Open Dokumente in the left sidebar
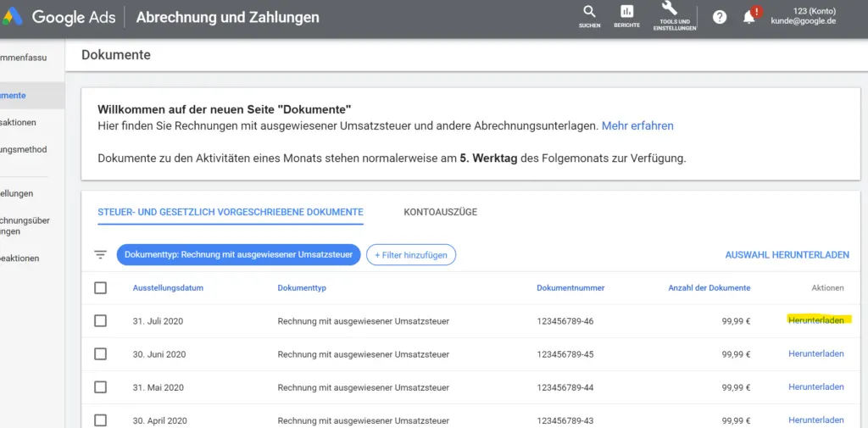 coord(32,95)
